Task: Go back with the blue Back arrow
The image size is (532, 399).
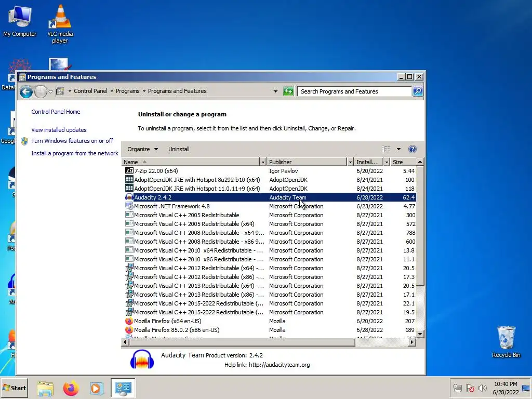Action: (x=26, y=91)
